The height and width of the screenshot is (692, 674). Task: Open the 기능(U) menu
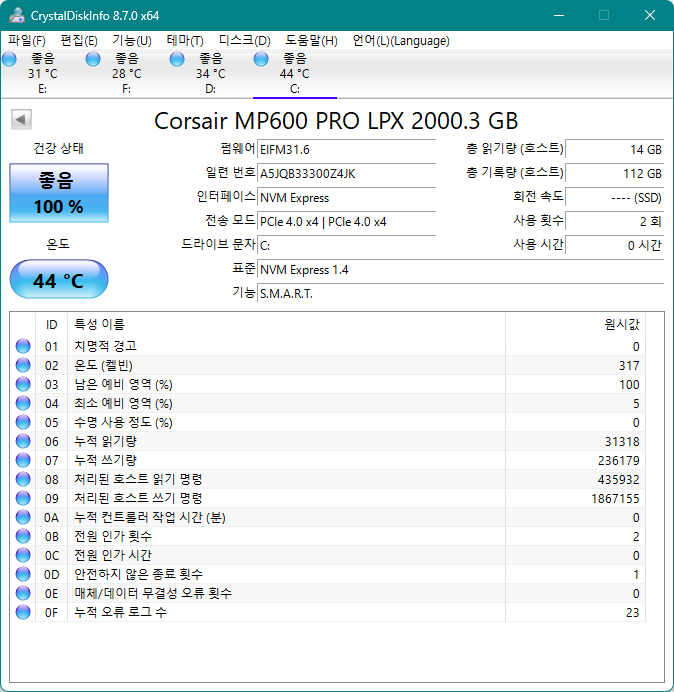point(132,41)
